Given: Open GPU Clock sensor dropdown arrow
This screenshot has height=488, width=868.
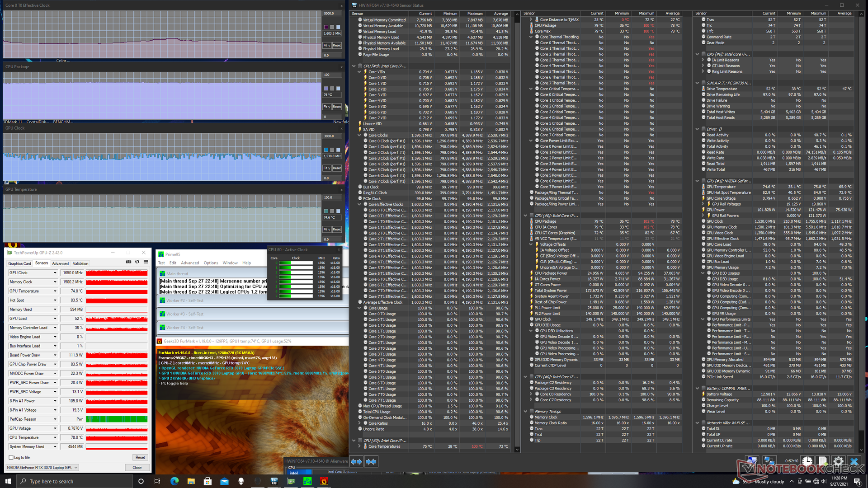Looking at the screenshot, I should (55, 273).
